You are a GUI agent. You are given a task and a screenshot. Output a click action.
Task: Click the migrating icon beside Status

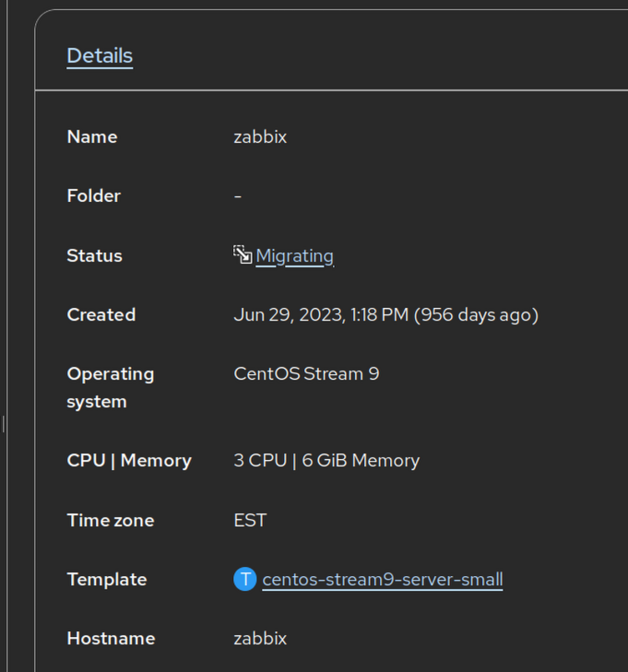point(243,254)
